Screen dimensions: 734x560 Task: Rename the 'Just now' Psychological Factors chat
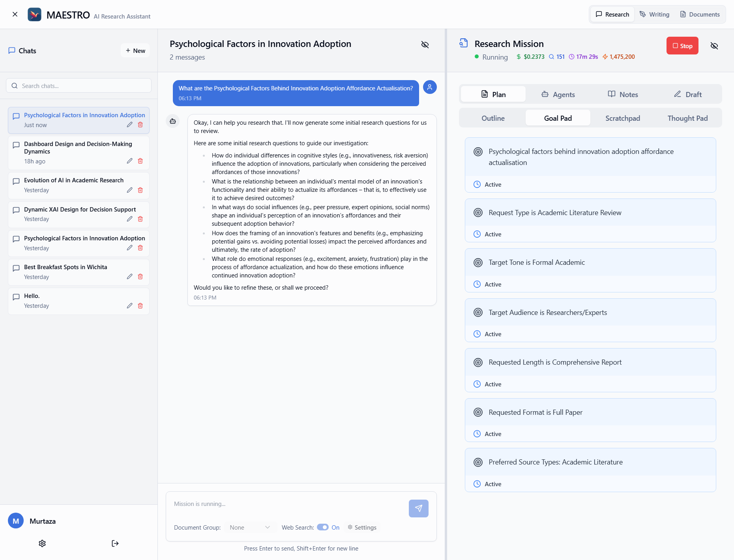coord(129,125)
